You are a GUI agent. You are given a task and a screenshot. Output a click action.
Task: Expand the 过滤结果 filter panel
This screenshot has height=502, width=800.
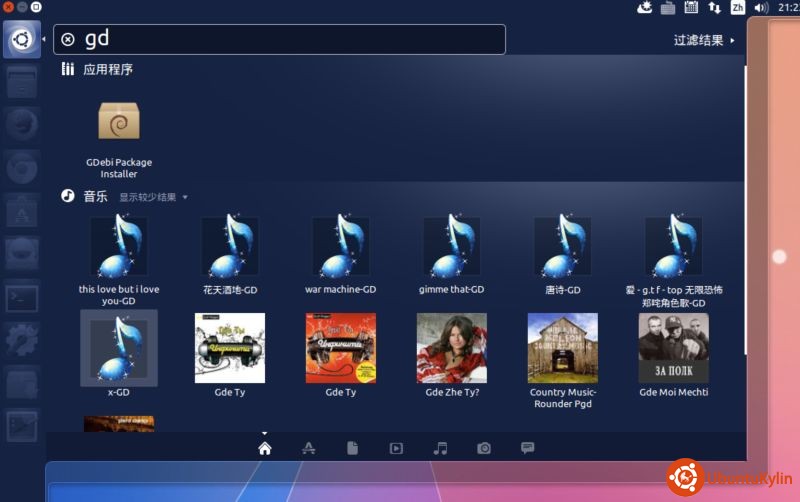704,40
